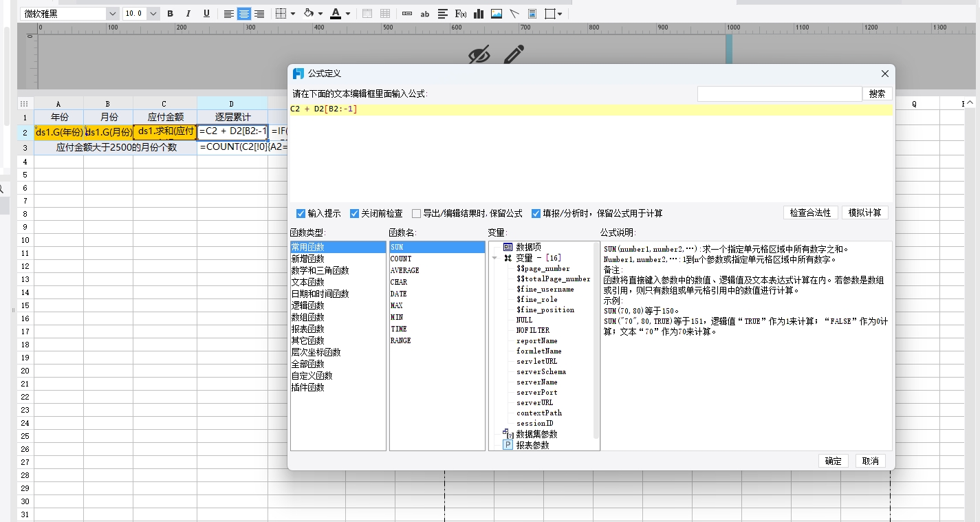Image resolution: width=980 pixels, height=522 pixels.
Task: Click the sheet scroll-up chevron
Action: click(x=970, y=103)
